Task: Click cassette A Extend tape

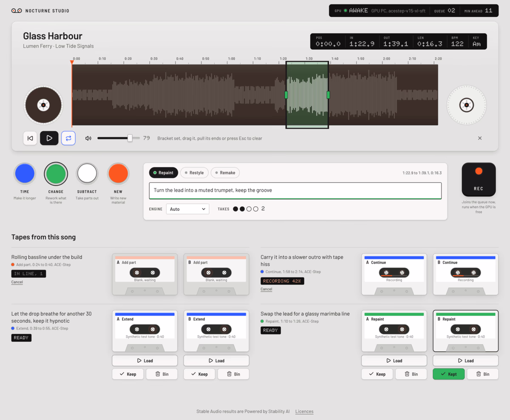Action: tap(144, 331)
